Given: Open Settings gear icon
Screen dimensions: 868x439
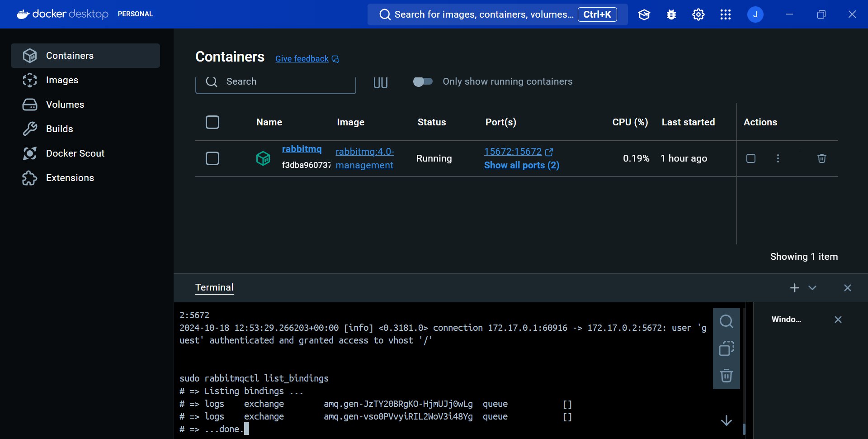Looking at the screenshot, I should pos(698,14).
